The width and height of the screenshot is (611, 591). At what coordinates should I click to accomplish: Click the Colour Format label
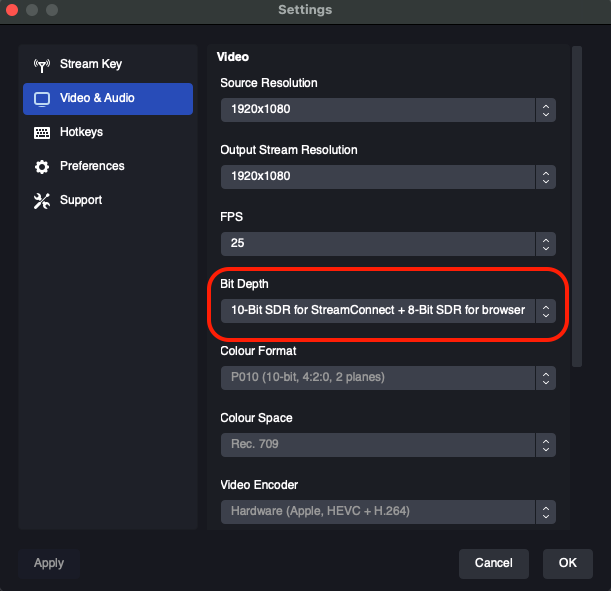tap(258, 351)
